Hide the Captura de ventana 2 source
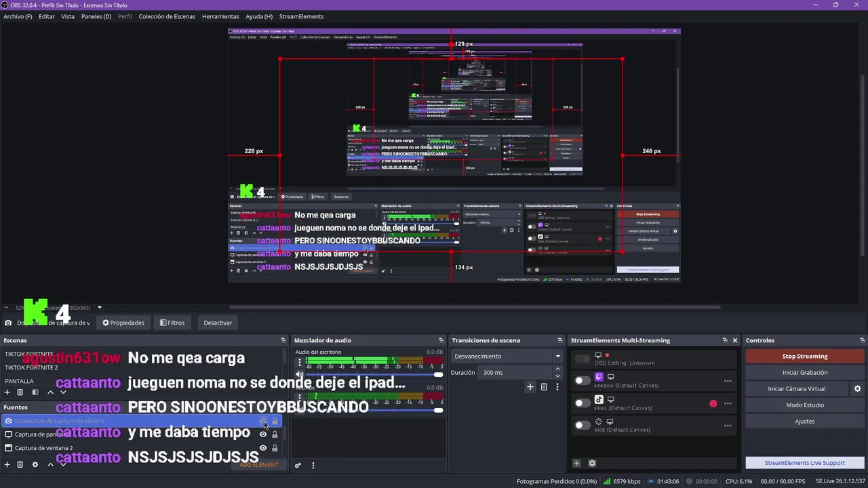This screenshot has height=488, width=868. pos(263,448)
